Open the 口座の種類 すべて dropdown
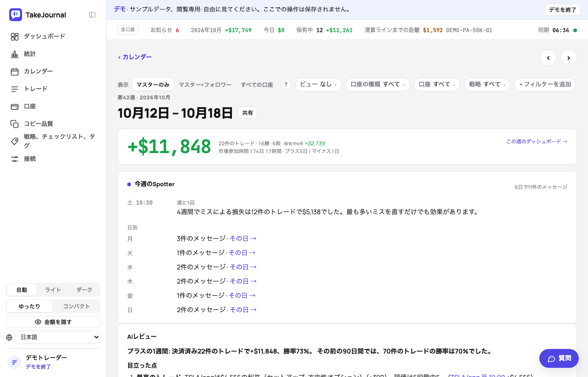Viewport: 588px width, 377px height. (378, 85)
